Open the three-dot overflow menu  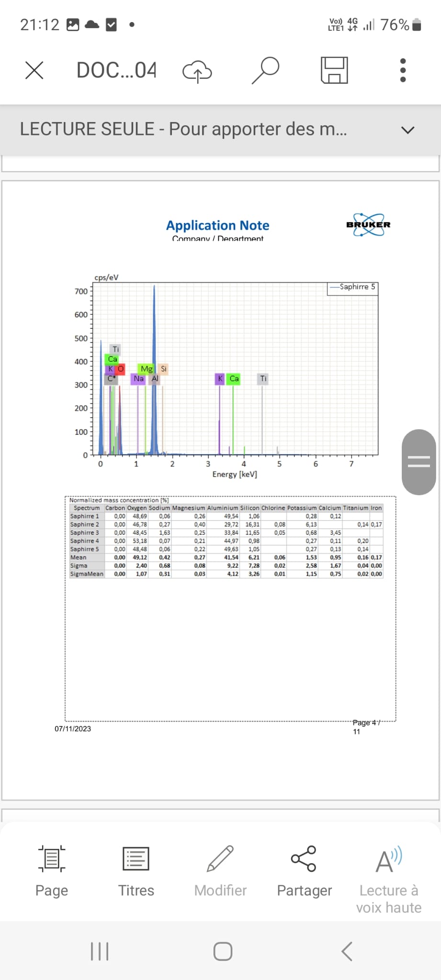tap(403, 70)
